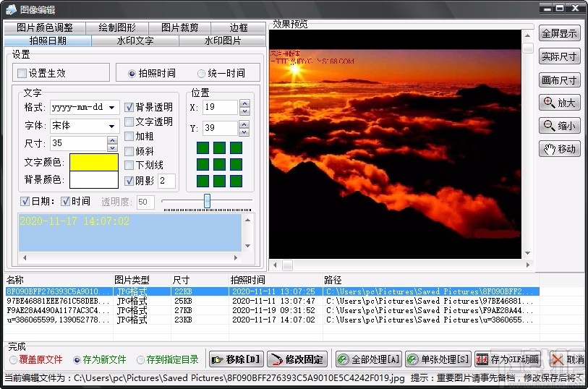This screenshot has height=389, width=588.
Task: Uncheck the 日期 checkbox
Action: click(25, 201)
